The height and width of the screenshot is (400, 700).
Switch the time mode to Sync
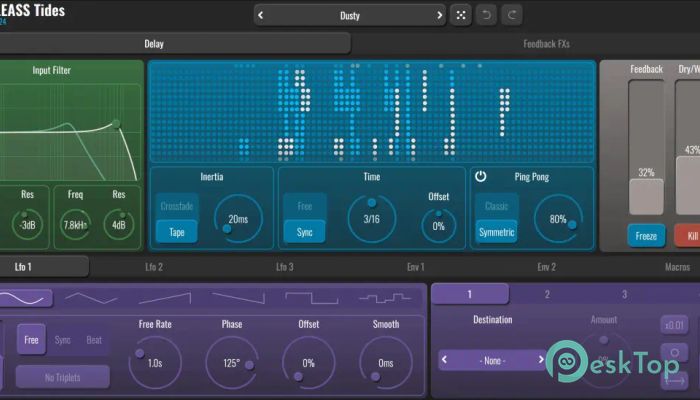click(x=304, y=232)
